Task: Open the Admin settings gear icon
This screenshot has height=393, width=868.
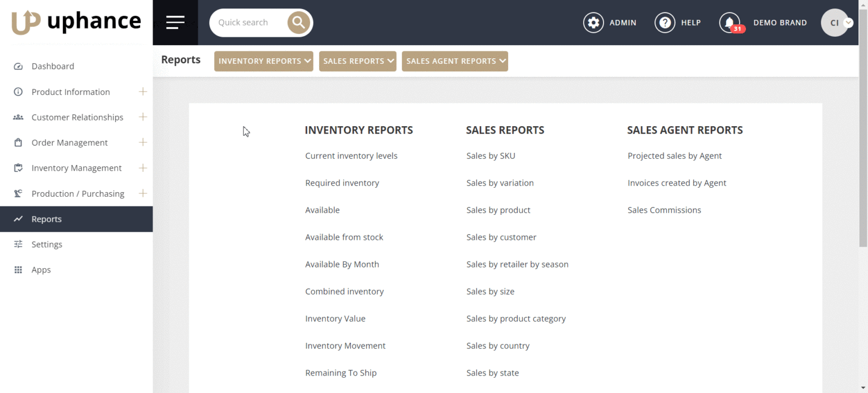Action: tap(593, 23)
